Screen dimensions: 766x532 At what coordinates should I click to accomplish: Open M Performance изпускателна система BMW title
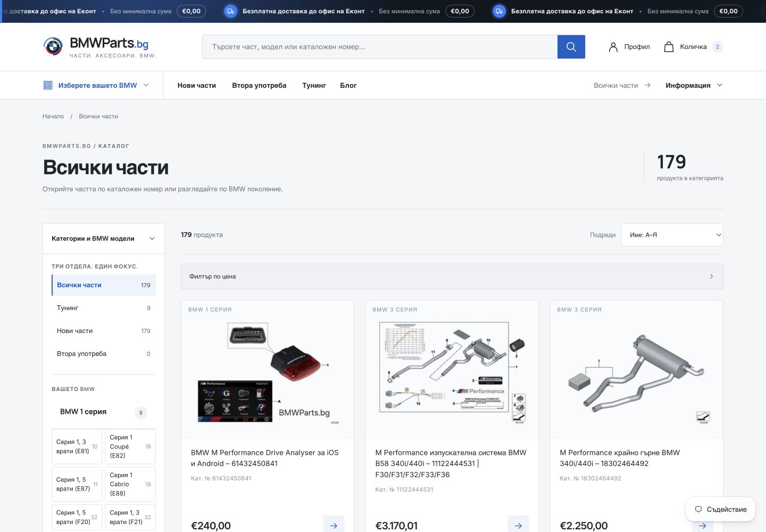click(x=451, y=463)
